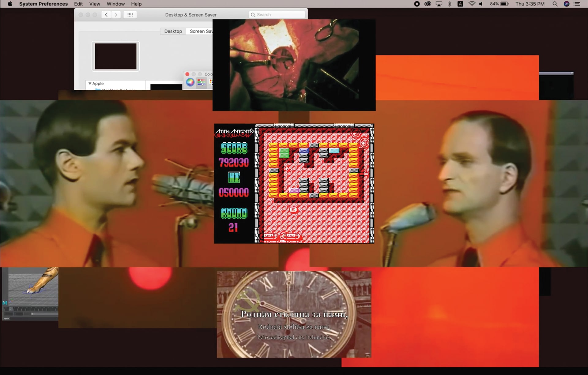This screenshot has height=375, width=588.
Task: Go forward in System Preferences
Action: point(116,15)
